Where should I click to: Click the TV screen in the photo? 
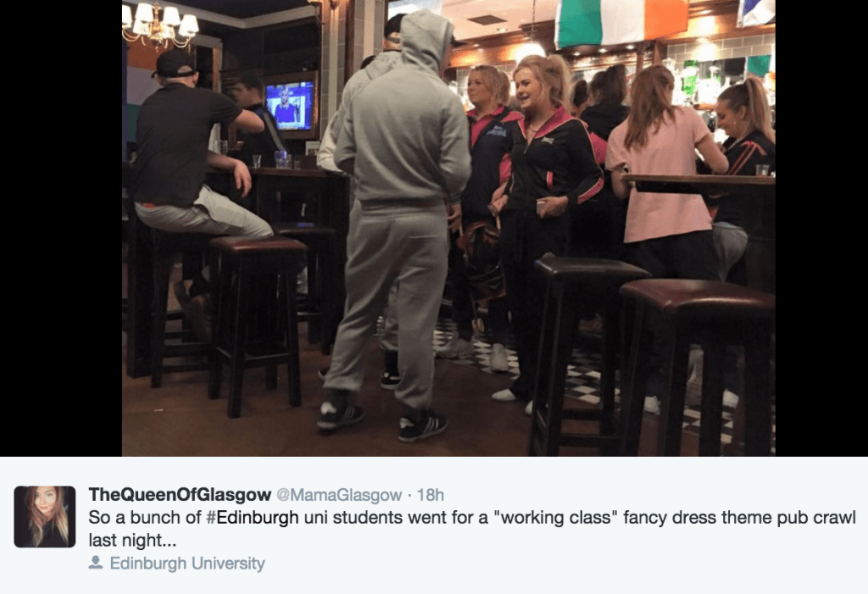[x=291, y=105]
